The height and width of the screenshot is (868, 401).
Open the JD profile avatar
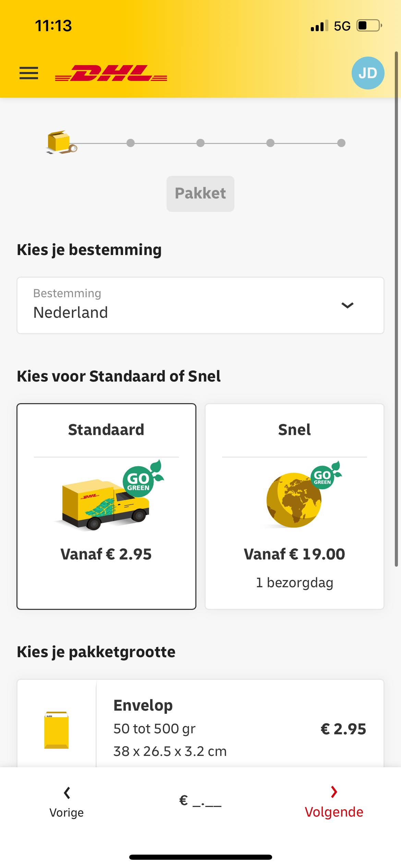point(368,73)
